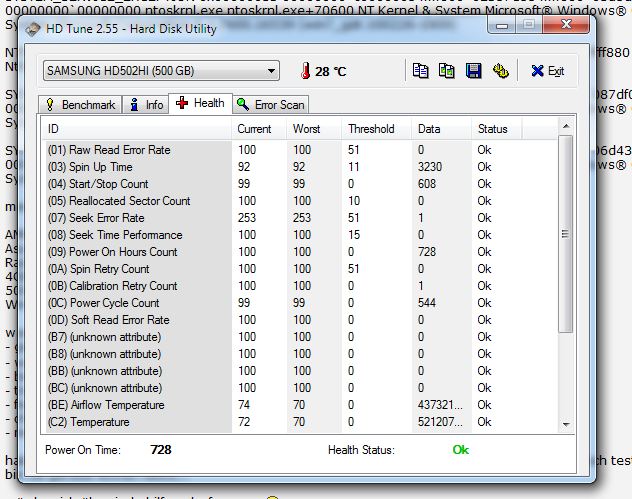Click the Exit button
Screen dimensions: 632x499
[547, 71]
